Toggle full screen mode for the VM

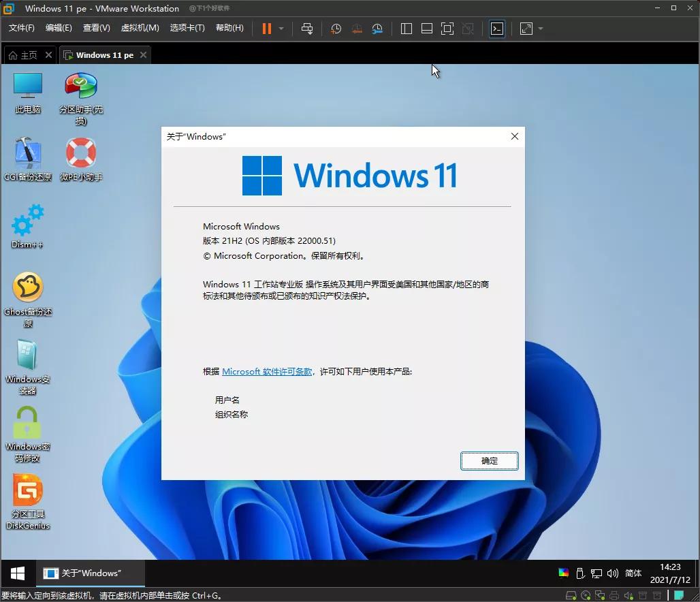point(447,29)
